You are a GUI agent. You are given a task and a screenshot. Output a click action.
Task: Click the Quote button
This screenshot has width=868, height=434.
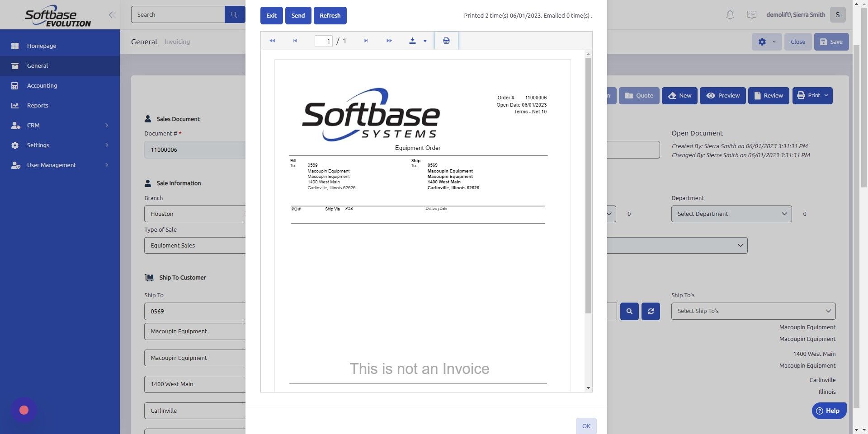coord(639,96)
